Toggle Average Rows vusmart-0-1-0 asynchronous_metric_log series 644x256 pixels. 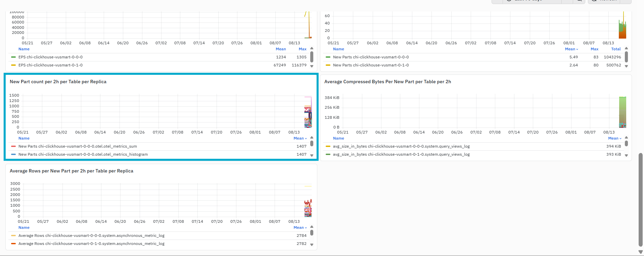pyautogui.click(x=91, y=244)
